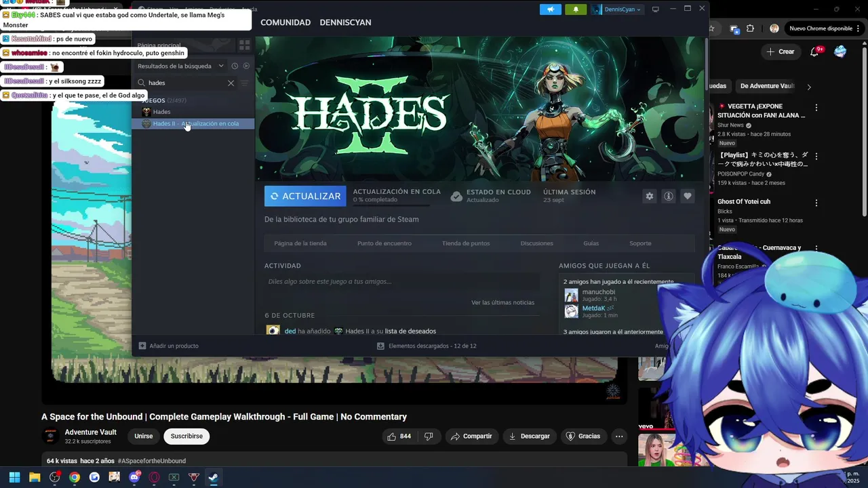Open Hades II settings gear
This screenshot has height=488, width=868.
650,196
